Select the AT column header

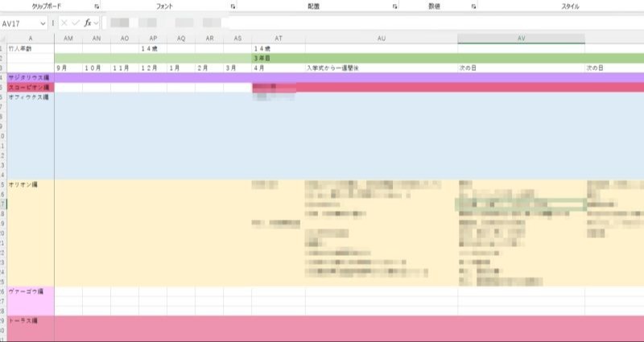[x=278, y=39]
